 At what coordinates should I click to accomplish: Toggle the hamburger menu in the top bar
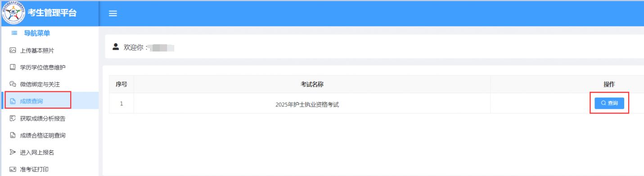tap(113, 14)
